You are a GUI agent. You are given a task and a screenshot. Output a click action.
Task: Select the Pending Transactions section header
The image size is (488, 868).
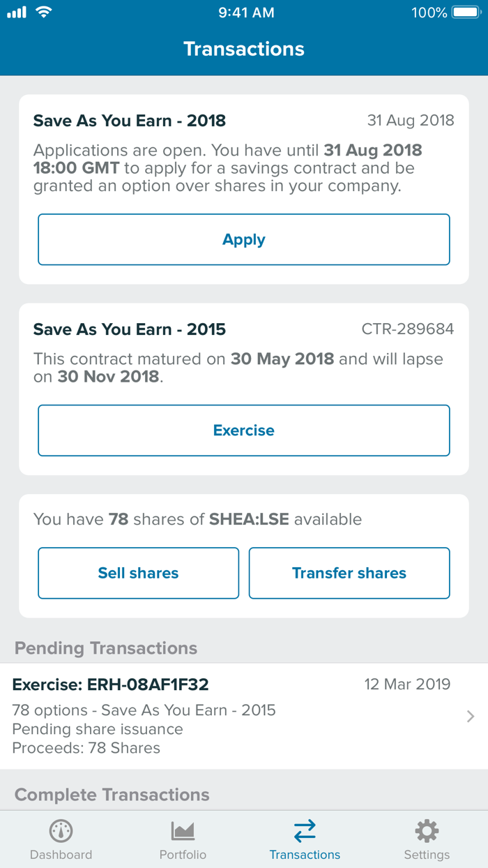click(107, 648)
